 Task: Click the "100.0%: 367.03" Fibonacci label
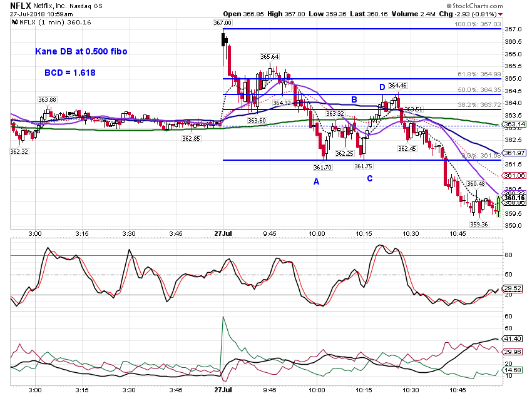pos(478,24)
